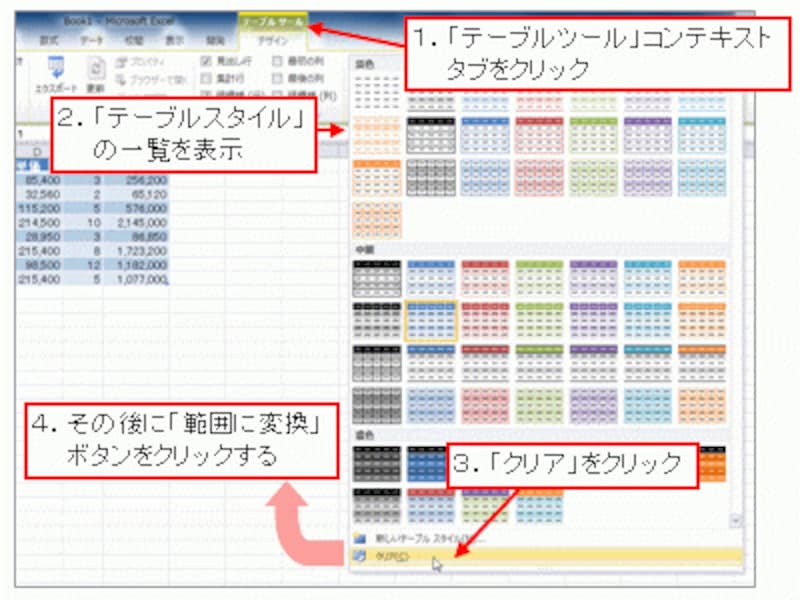Select the cell containing 2,145,000
This screenshot has height=600, width=800.
click(x=136, y=222)
